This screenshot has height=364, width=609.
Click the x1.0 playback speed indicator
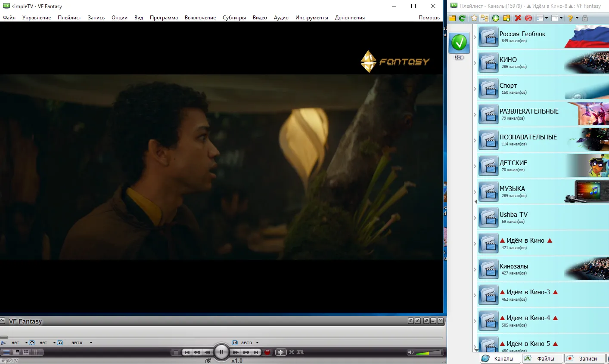point(237,361)
